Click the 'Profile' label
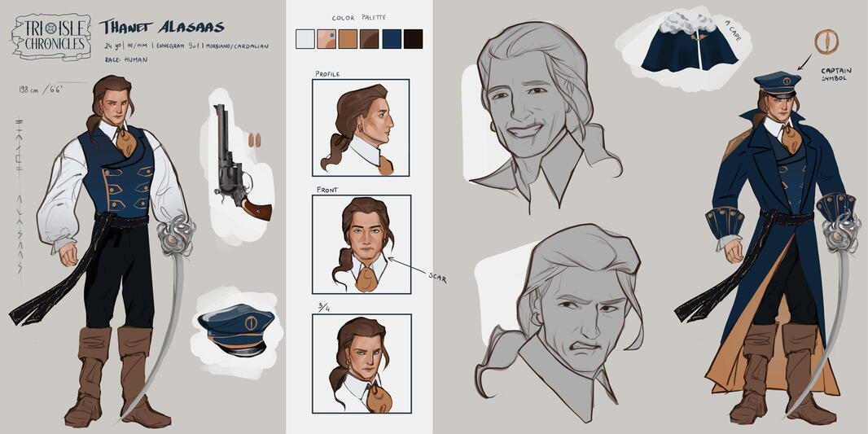868x434 pixels. [x=327, y=73]
